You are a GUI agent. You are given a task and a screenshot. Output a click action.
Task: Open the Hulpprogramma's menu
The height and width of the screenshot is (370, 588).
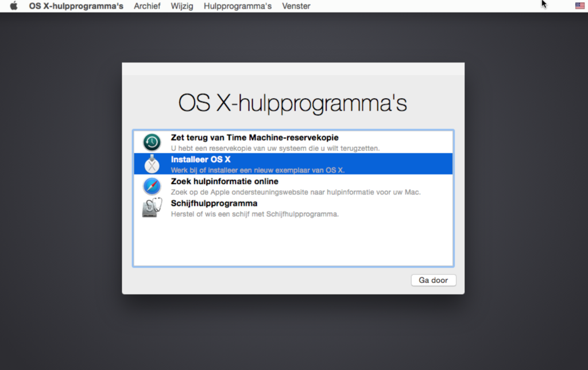click(238, 6)
